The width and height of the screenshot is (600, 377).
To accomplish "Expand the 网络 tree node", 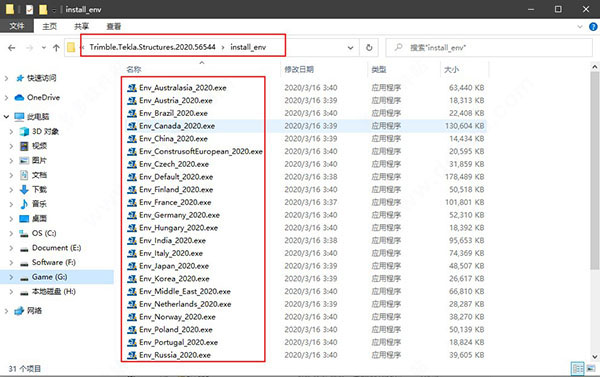I will click(x=6, y=311).
